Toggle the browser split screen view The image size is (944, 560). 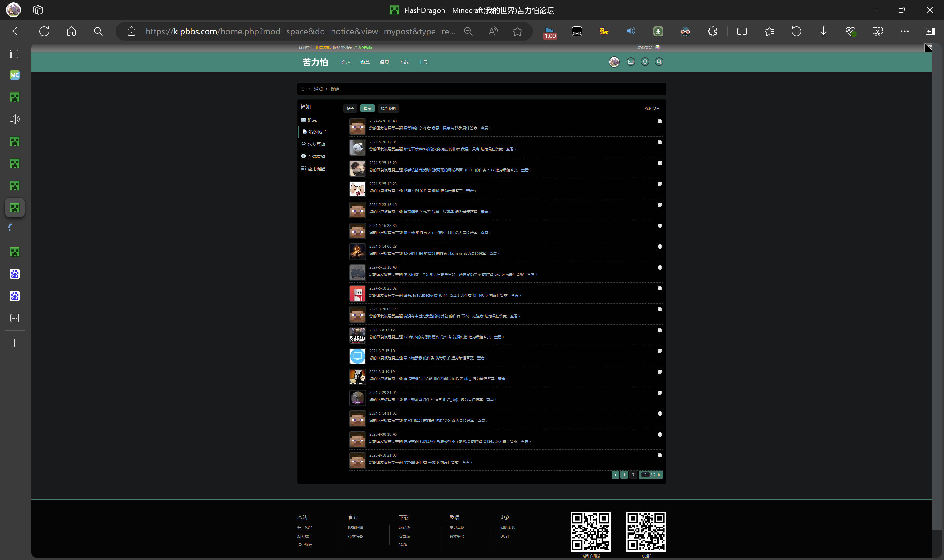(741, 31)
